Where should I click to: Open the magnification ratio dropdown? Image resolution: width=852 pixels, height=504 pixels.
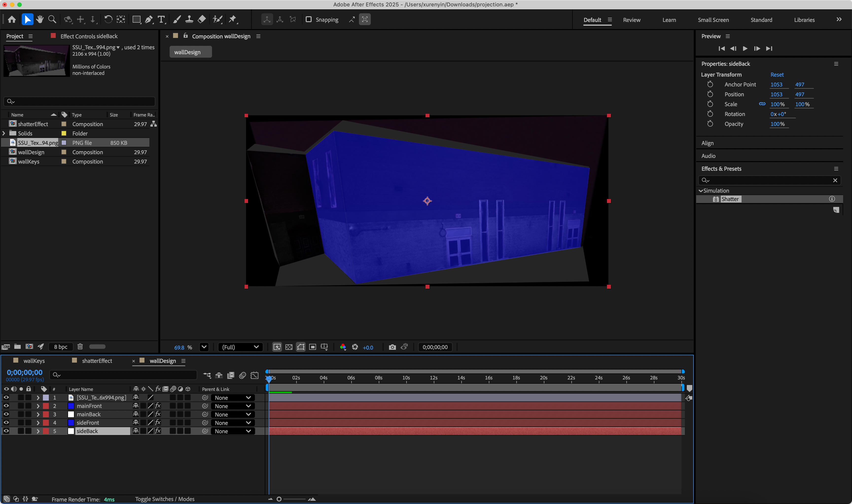point(204,347)
